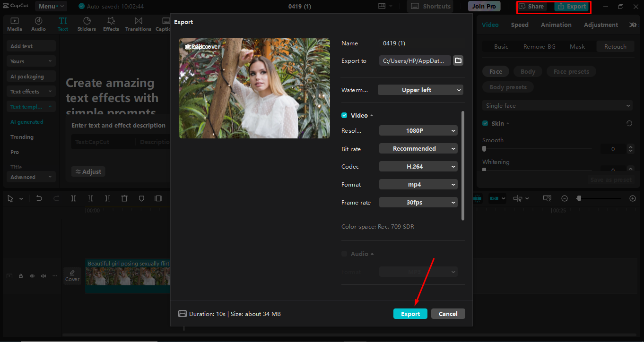Confirm export with the Export button
The image size is (644, 342).
click(410, 313)
